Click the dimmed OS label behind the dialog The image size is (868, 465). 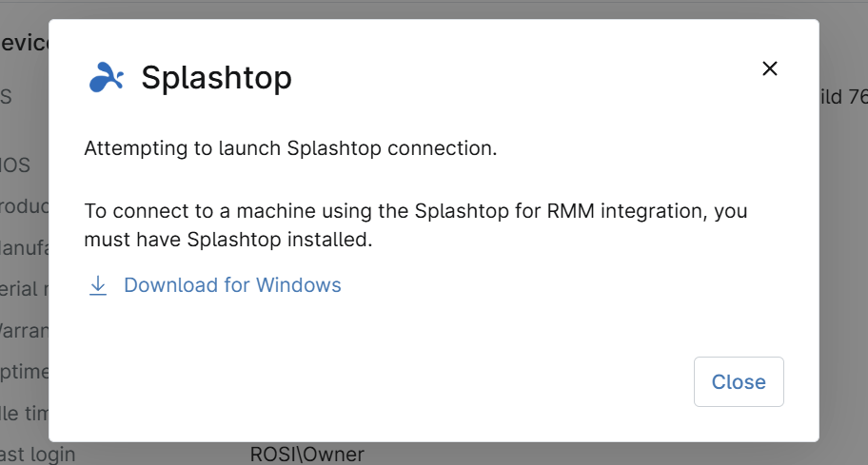6,97
